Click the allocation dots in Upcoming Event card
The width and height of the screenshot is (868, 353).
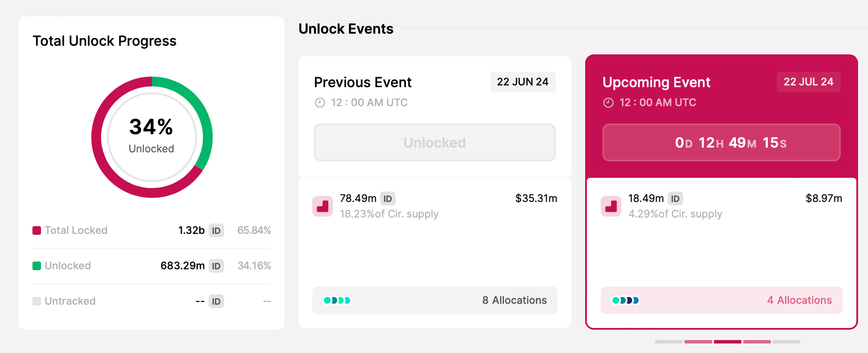pyautogui.click(x=625, y=300)
